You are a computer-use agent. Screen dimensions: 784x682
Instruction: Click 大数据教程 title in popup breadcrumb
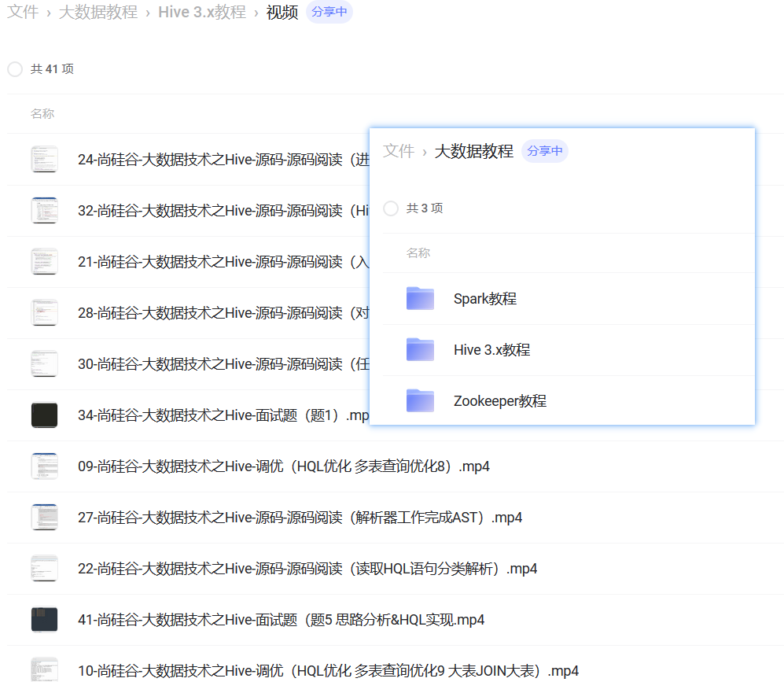tap(474, 151)
